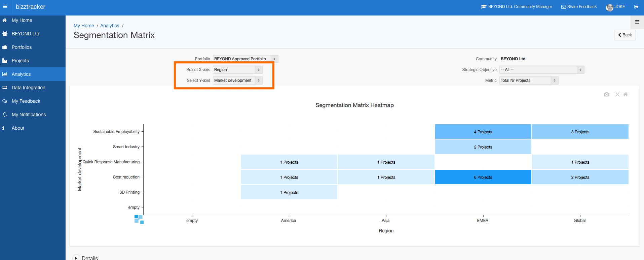Click the Plotly logo icon under chart

[x=139, y=219]
